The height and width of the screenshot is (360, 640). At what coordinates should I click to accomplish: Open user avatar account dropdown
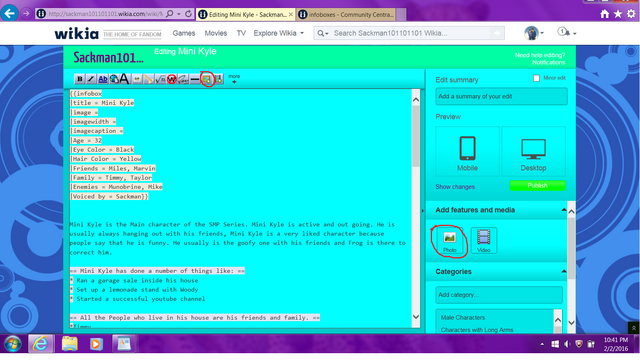click(534, 33)
